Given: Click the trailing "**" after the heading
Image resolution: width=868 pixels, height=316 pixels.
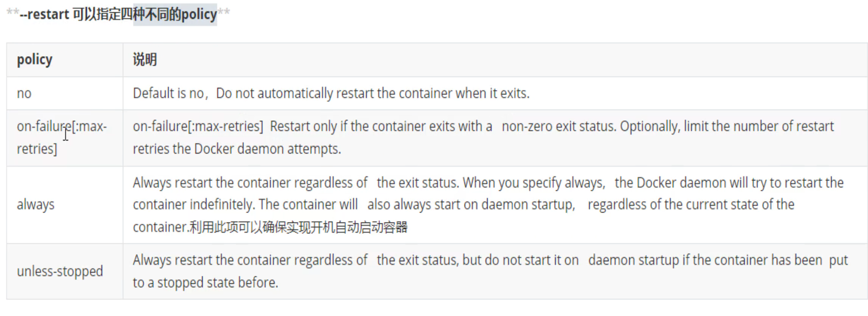Looking at the screenshot, I should click(224, 13).
